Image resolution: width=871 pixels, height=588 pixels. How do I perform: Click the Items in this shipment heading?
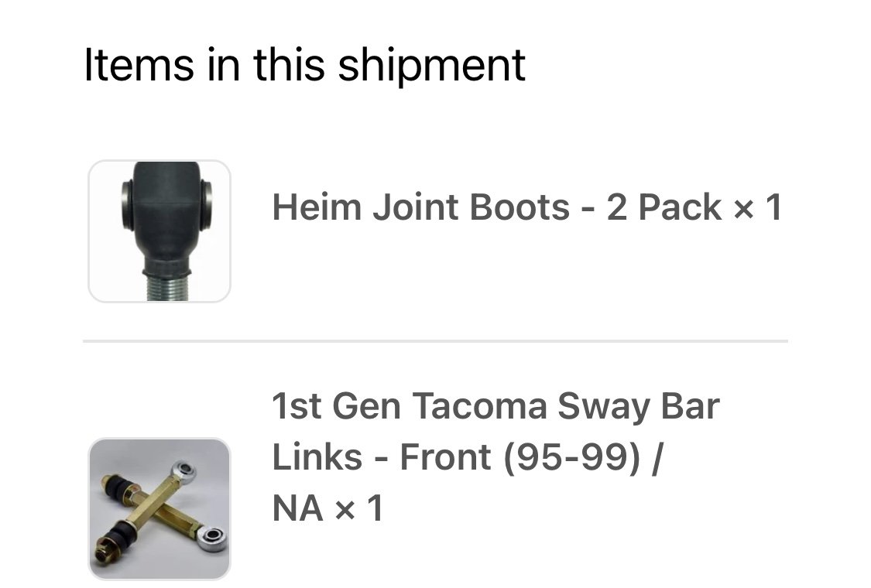(304, 65)
